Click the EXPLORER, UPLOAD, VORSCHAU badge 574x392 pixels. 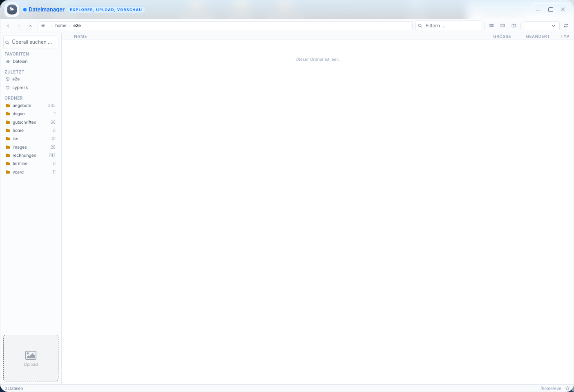106,9
